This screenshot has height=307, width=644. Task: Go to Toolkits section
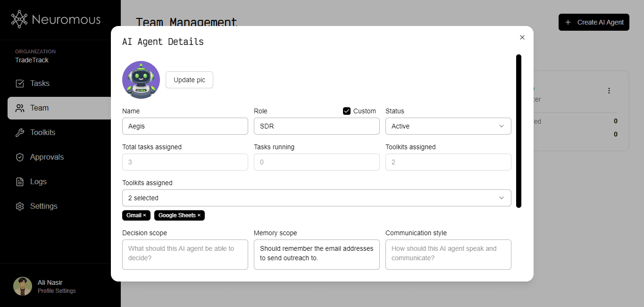pos(60,133)
